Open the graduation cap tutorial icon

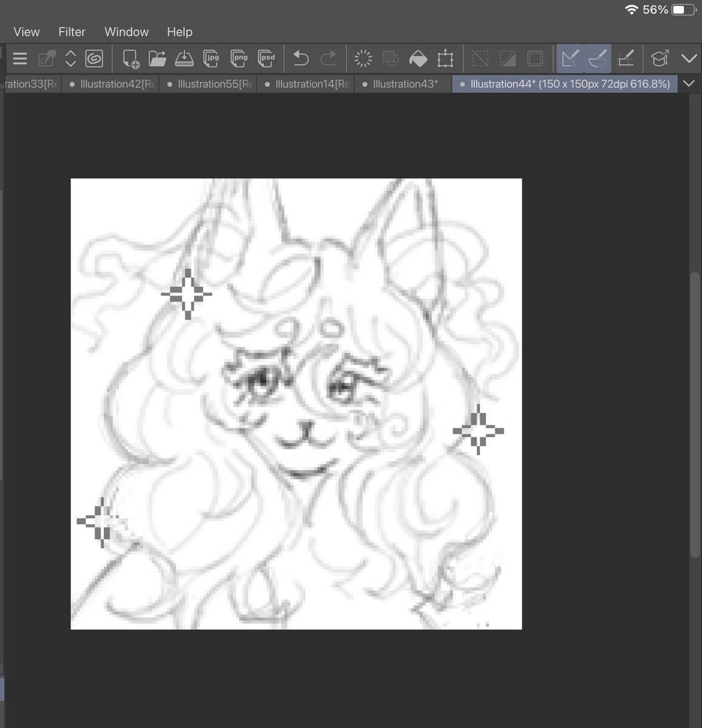(660, 59)
